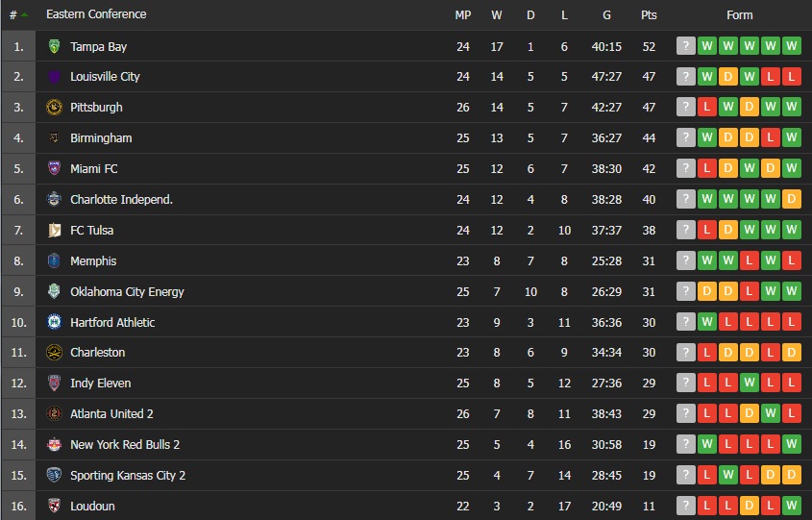
Task: Click the Hartford Athletic badge icon
Action: (x=54, y=322)
